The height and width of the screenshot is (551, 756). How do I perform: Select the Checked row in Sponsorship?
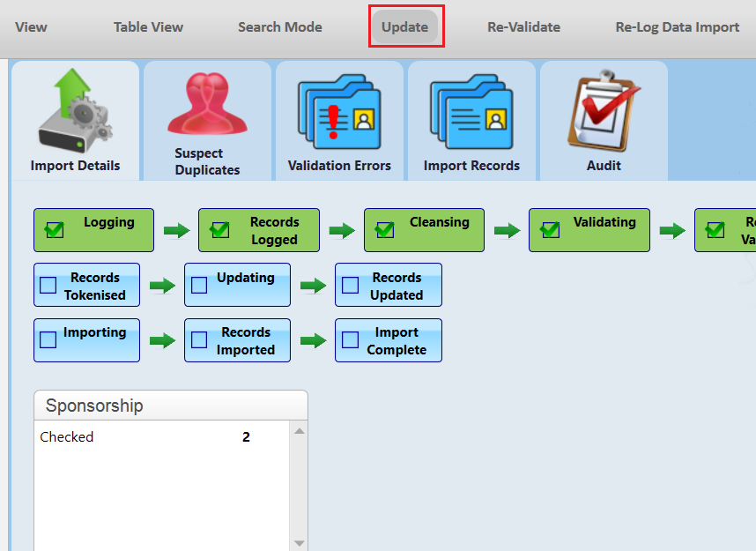click(x=162, y=437)
